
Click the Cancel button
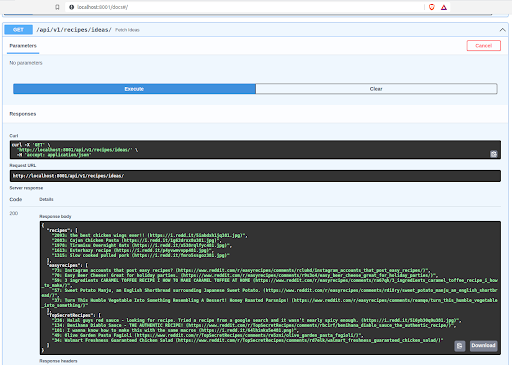pyautogui.click(x=483, y=46)
